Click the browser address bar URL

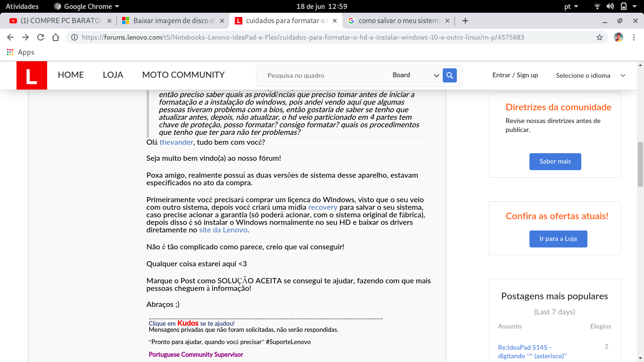[x=303, y=37]
